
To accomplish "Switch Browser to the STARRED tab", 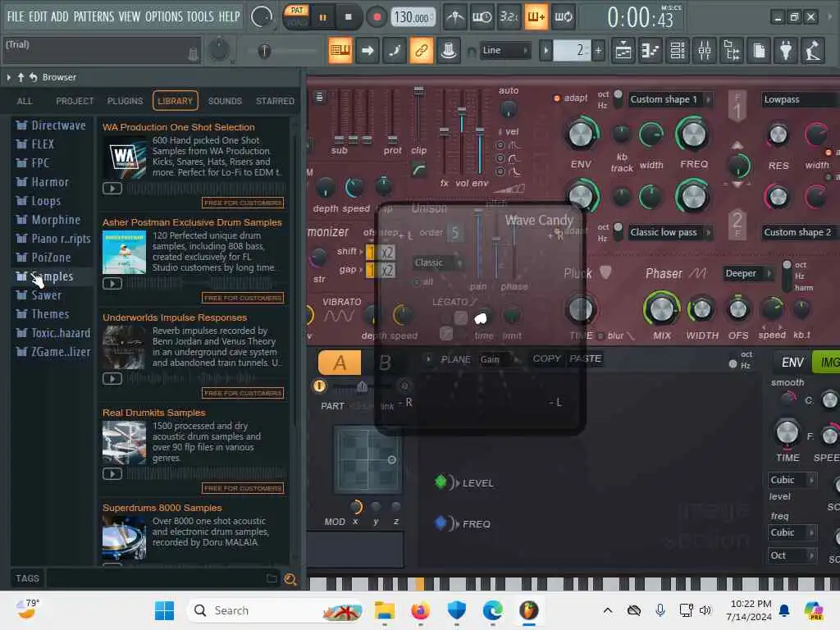I will (x=275, y=101).
